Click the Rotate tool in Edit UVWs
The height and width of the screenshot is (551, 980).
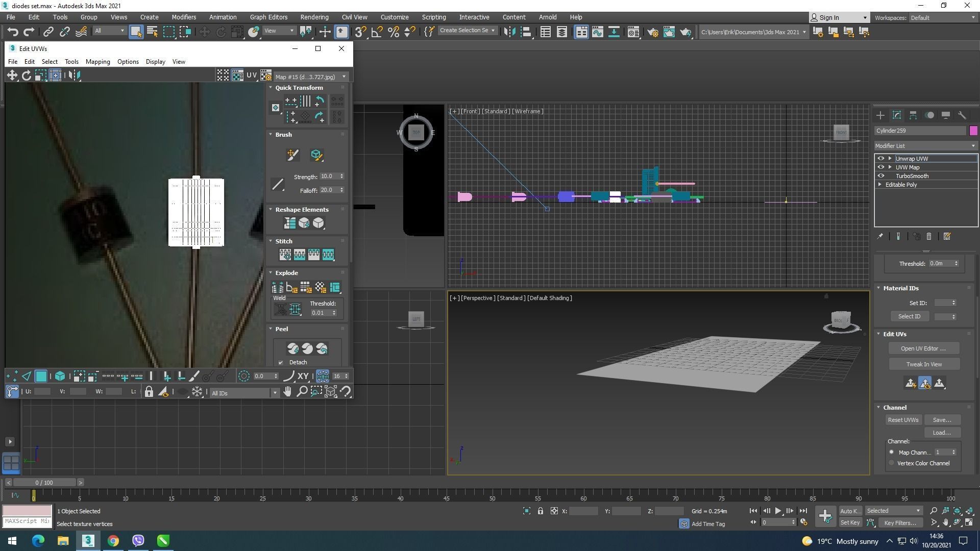point(26,76)
